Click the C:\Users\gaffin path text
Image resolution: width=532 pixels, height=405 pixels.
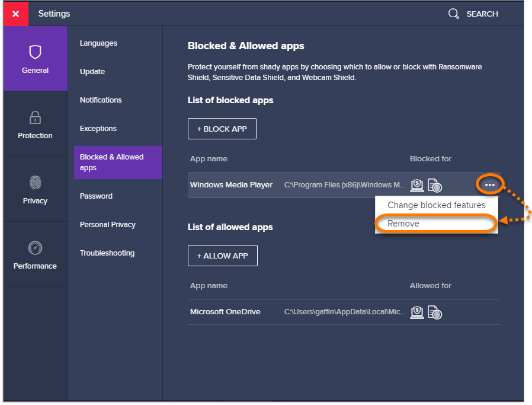(344, 312)
